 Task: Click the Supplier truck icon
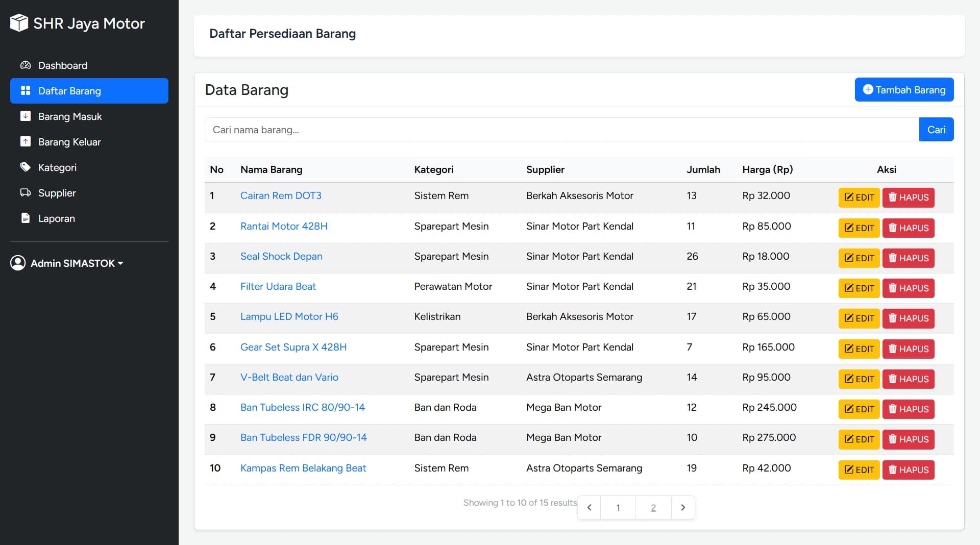point(26,192)
